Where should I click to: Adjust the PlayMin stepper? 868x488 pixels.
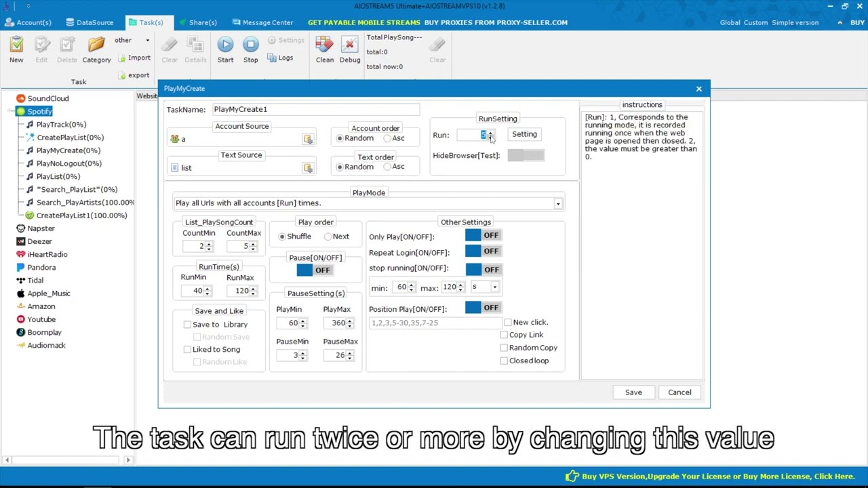pyautogui.click(x=303, y=323)
